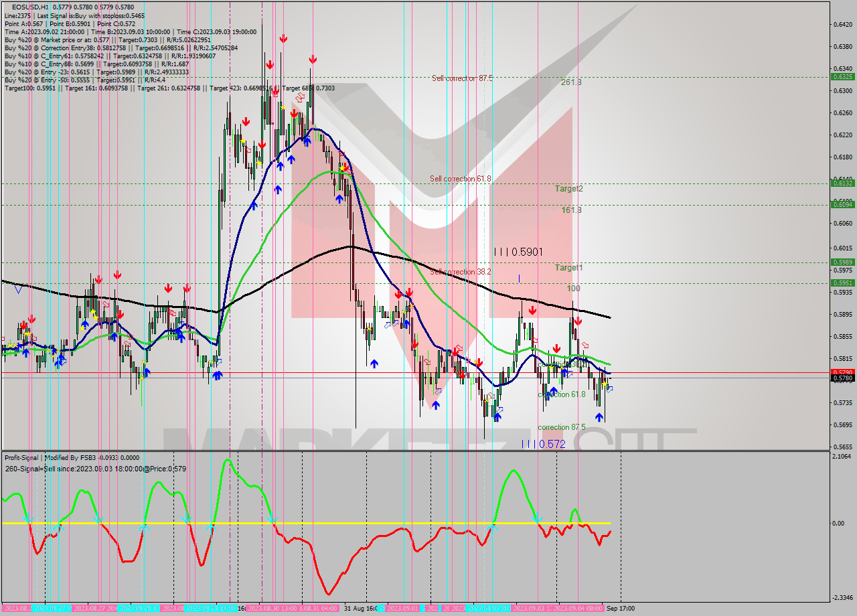Click the 0.6260 price axis value
This screenshot has height=616, width=857.
(842, 112)
